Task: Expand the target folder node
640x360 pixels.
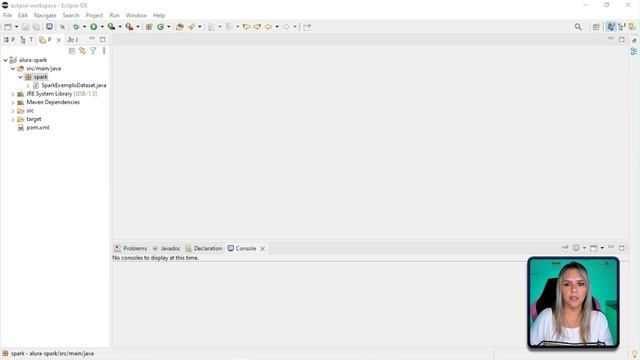Action: pyautogui.click(x=13, y=120)
